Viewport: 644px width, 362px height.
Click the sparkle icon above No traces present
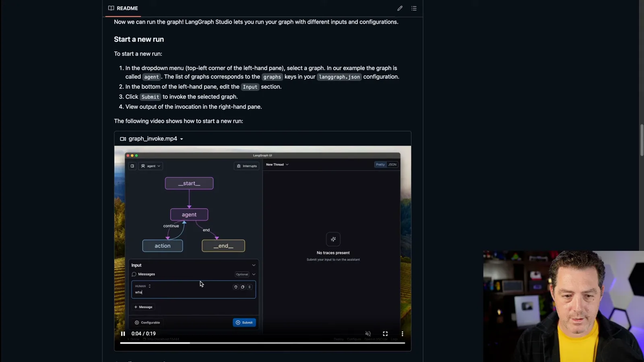point(333,239)
